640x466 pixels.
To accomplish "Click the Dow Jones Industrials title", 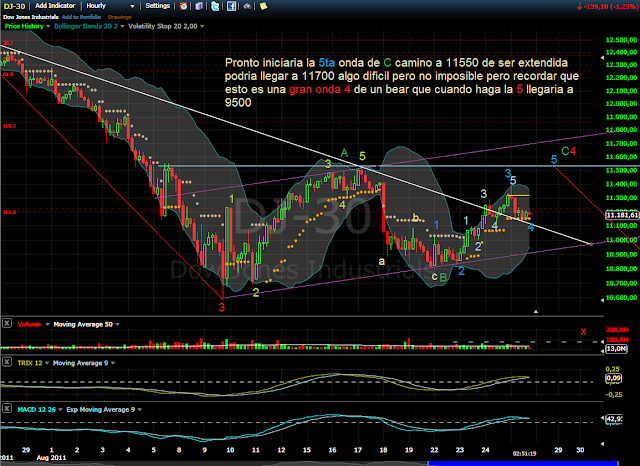I will [x=31, y=17].
